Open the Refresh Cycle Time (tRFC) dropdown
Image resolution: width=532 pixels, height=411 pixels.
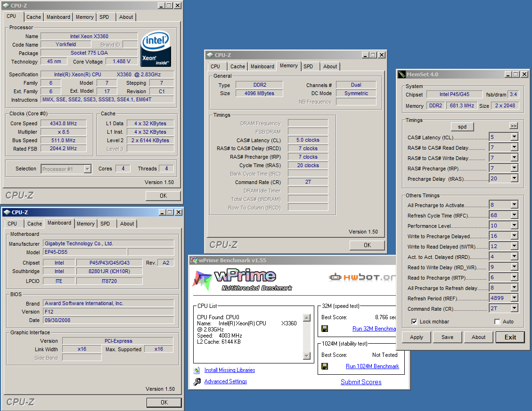[x=515, y=215]
